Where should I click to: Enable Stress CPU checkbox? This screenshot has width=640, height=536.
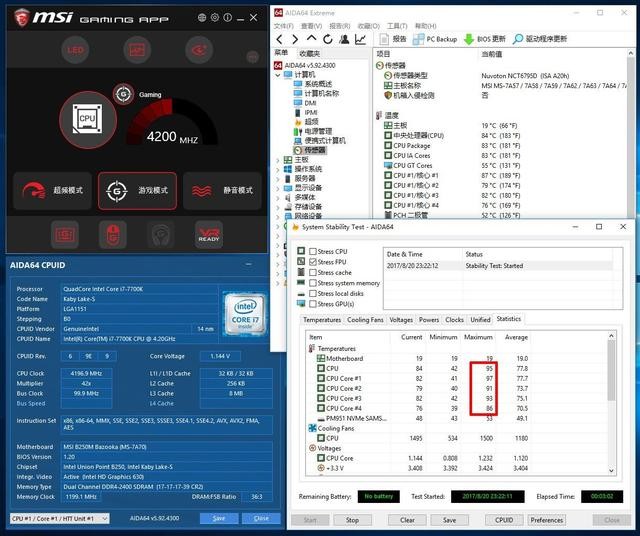tap(313, 251)
